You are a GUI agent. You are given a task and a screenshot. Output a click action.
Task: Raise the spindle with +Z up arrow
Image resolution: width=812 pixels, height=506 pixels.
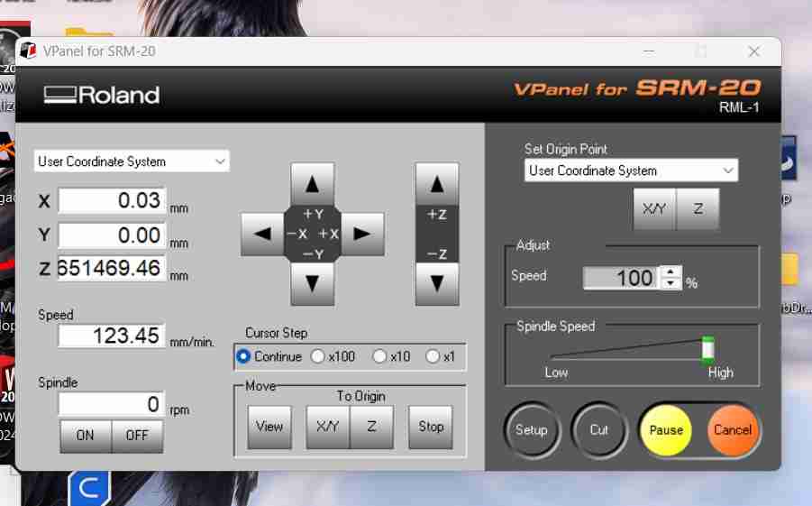[436, 184]
